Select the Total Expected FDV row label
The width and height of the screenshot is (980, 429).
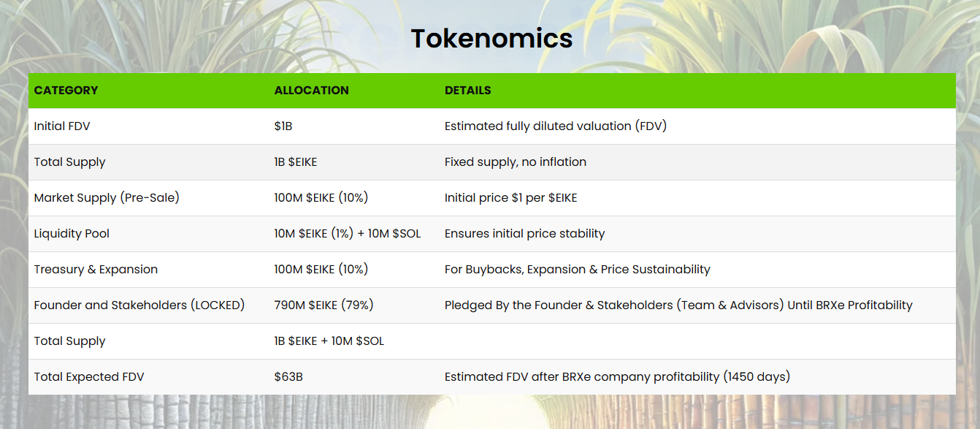pyautogui.click(x=89, y=377)
